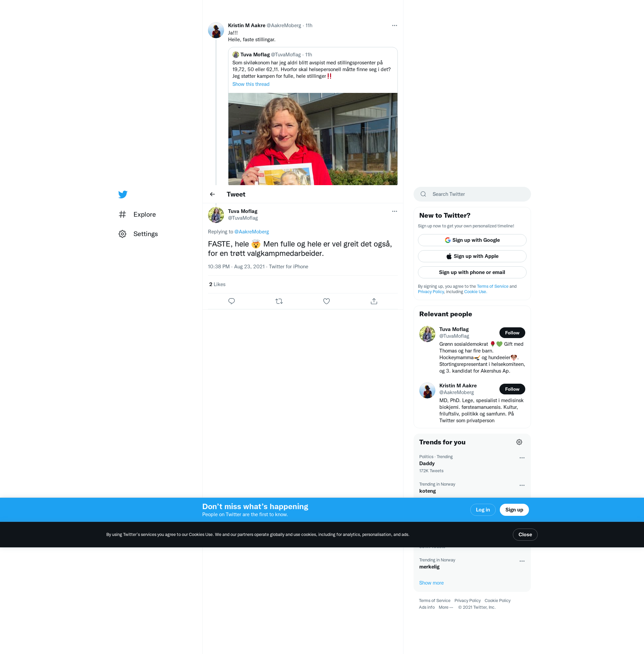View the 2 Likes list
The width and height of the screenshot is (644, 654).
point(217,285)
